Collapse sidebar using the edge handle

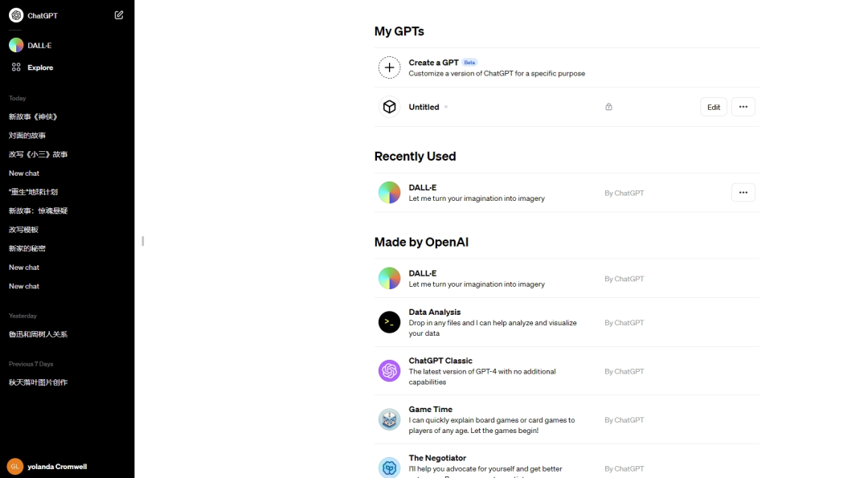pos(142,240)
